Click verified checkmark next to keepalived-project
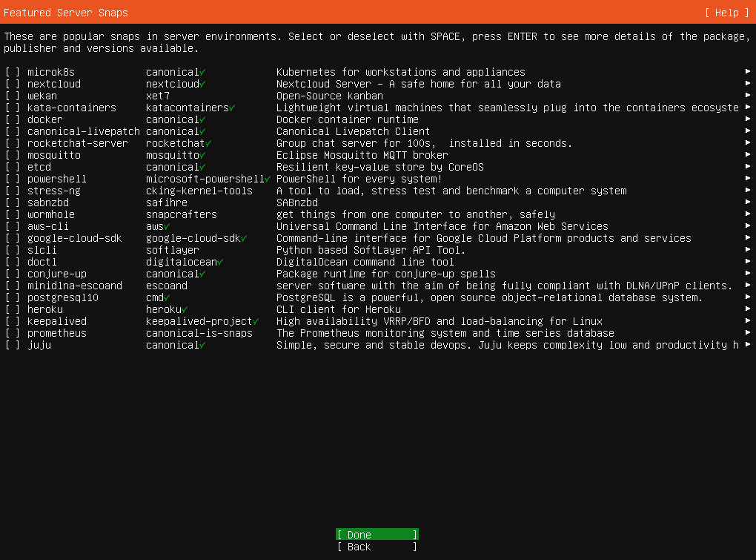 [256, 321]
